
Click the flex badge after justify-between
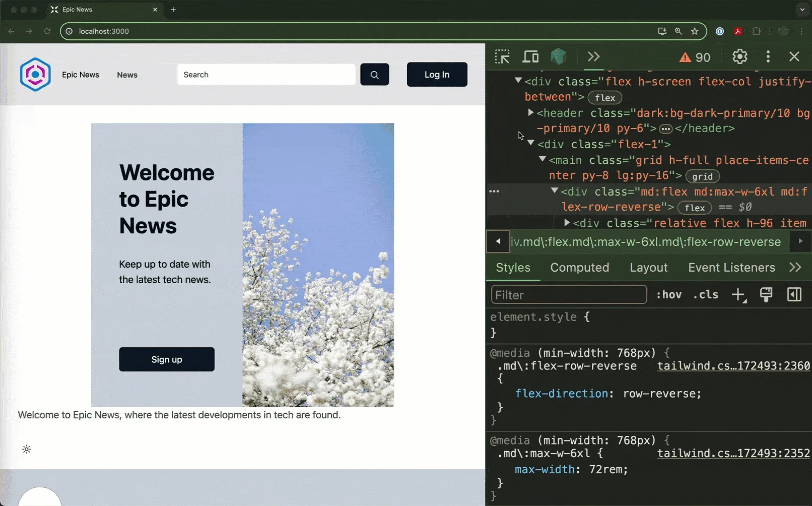click(604, 98)
